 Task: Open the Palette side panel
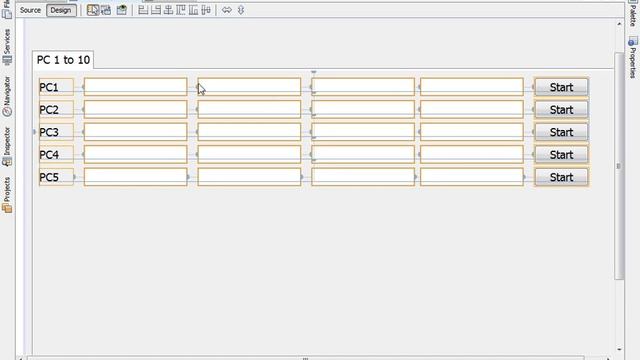point(632,14)
